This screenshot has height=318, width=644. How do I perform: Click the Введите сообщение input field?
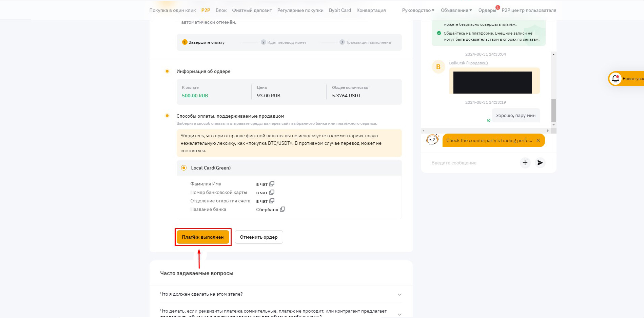click(473, 163)
